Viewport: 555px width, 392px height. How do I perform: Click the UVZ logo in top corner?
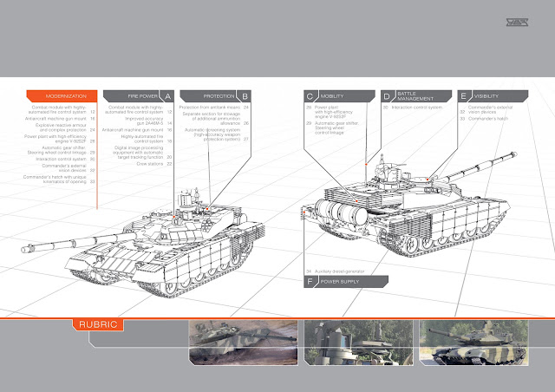click(x=517, y=23)
